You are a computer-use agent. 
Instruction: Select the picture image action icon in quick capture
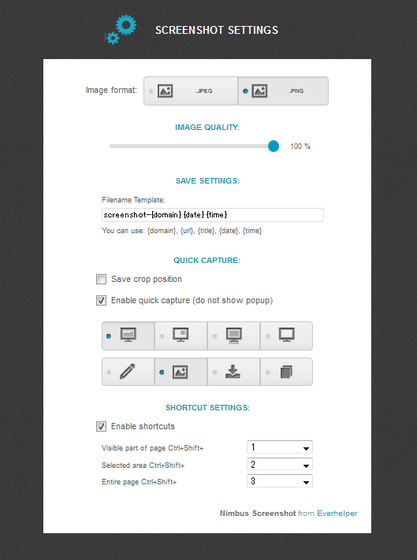[181, 372]
